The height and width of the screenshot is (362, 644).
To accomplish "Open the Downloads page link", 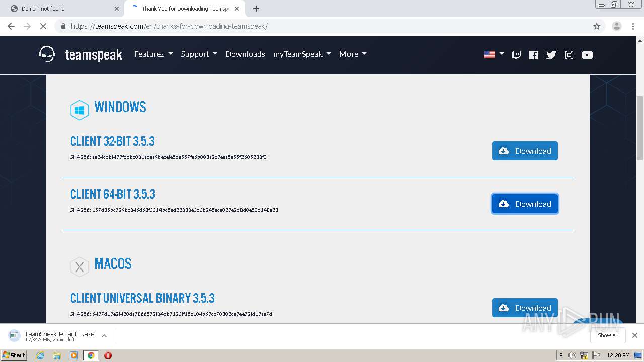I will (x=245, y=54).
